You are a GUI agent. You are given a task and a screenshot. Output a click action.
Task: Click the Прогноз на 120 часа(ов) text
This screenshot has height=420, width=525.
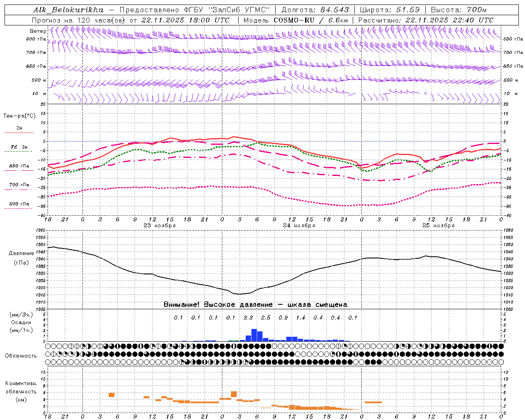[78, 20]
